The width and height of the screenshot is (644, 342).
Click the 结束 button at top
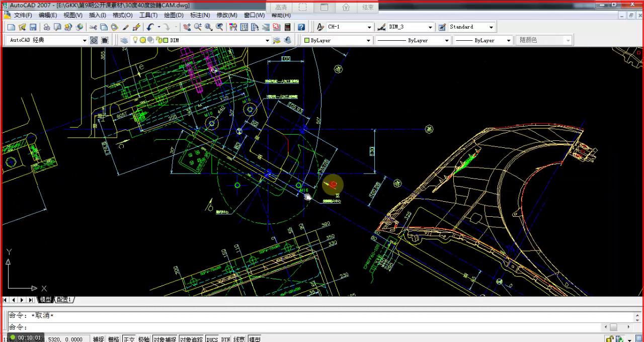pyautogui.click(x=368, y=8)
